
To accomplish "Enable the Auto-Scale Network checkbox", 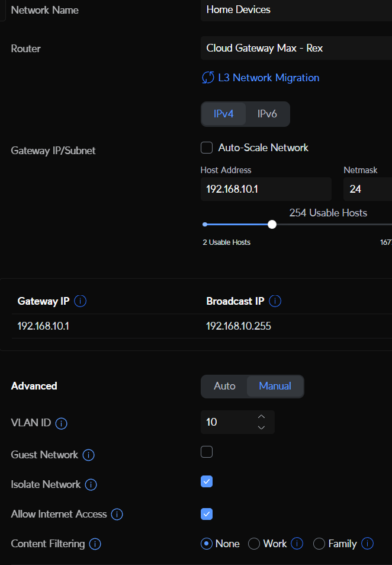I will [207, 148].
